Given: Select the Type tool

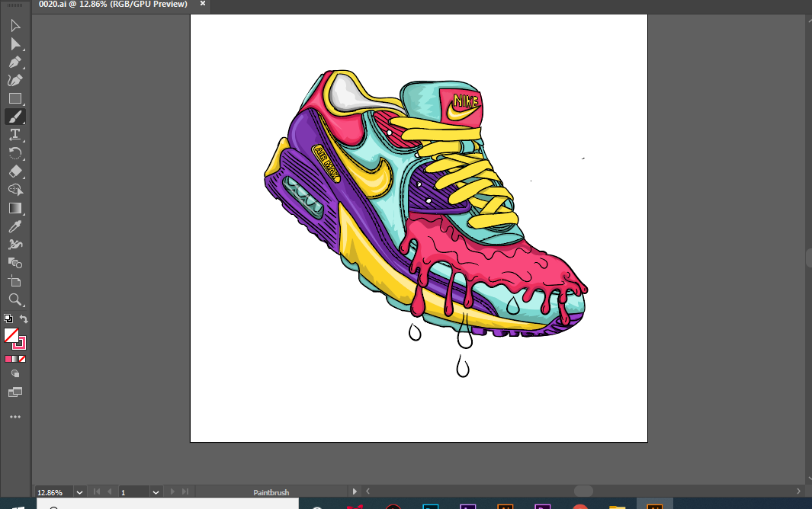Looking at the screenshot, I should coord(15,135).
